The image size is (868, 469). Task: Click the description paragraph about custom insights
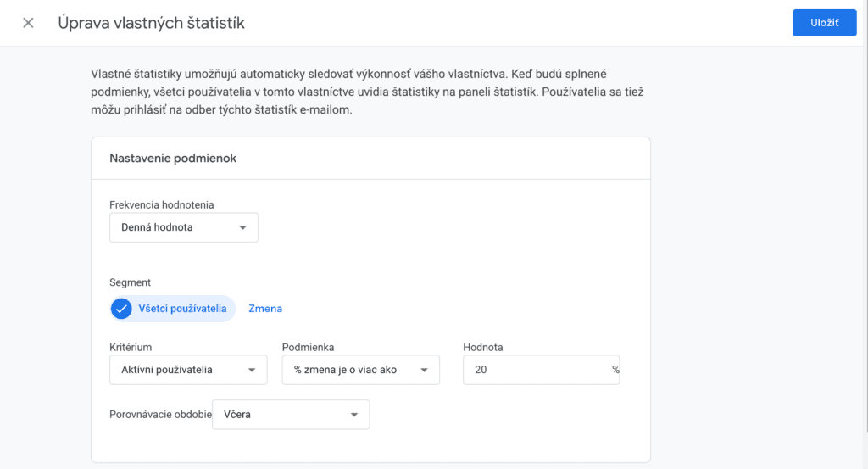coord(373,92)
